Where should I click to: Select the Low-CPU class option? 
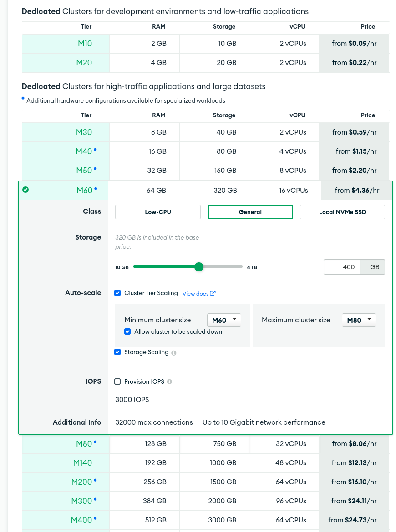[x=158, y=212]
